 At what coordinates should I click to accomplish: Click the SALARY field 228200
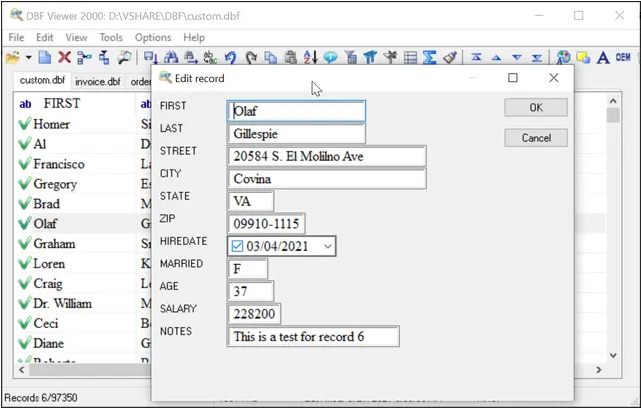(254, 314)
